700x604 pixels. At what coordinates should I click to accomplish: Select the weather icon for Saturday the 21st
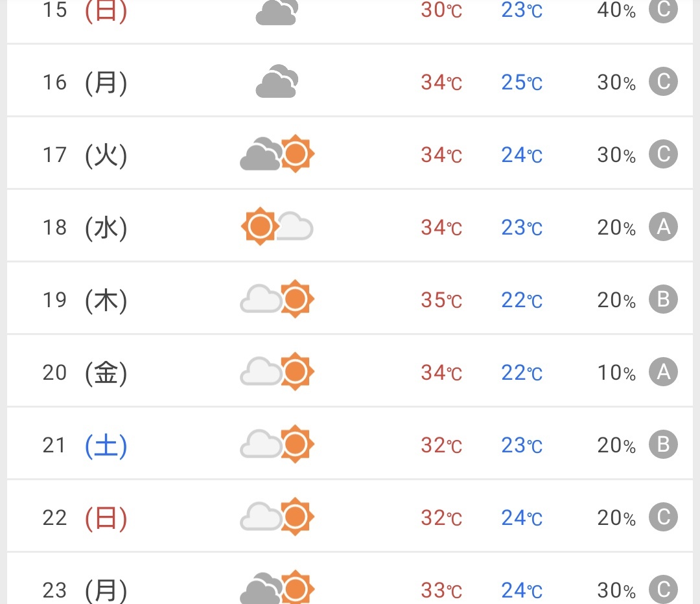277,444
